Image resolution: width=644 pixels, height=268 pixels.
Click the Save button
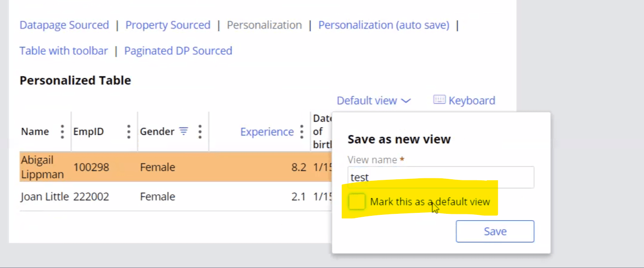pos(495,232)
